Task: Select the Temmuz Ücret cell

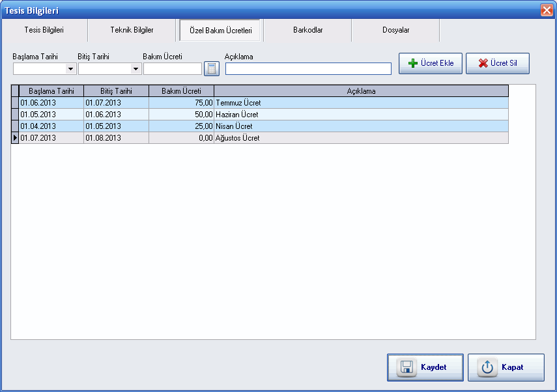Action: [361, 103]
